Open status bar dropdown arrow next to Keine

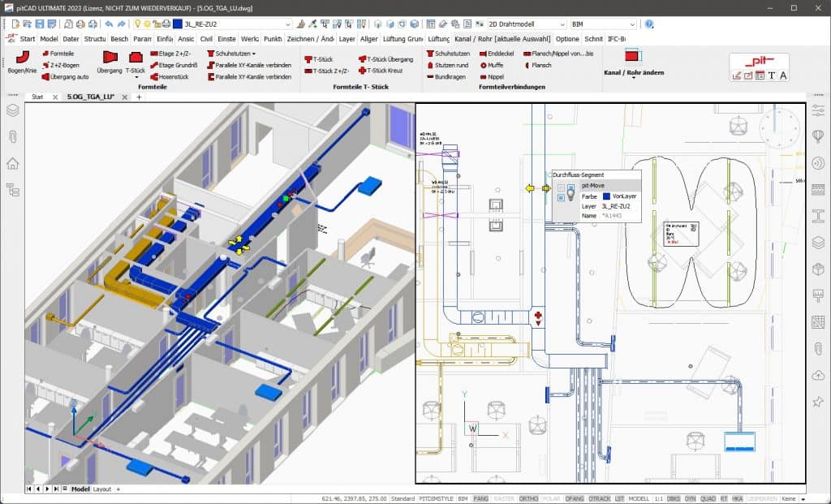803,498
